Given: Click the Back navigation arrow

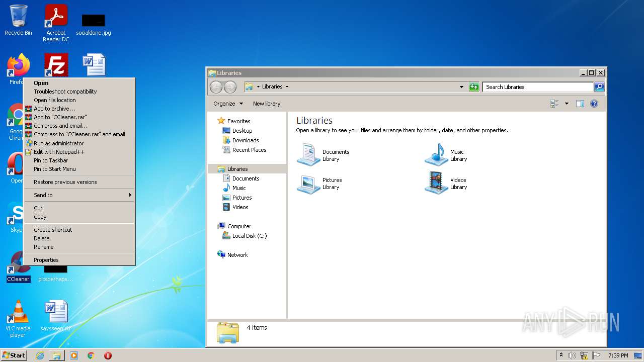Looking at the screenshot, I should coord(216,87).
